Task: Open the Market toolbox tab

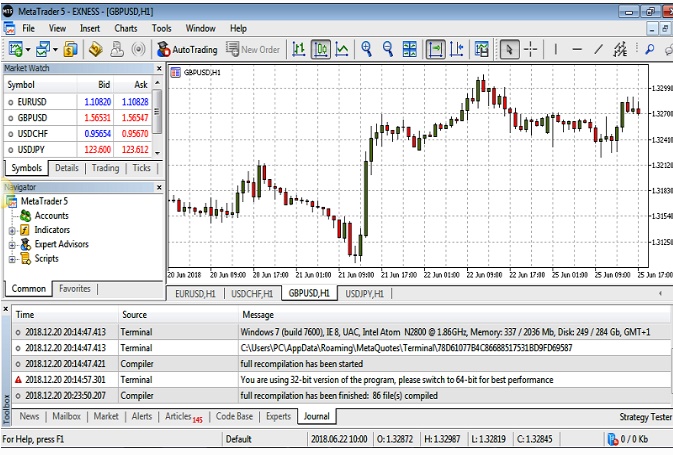Action: tap(106, 416)
